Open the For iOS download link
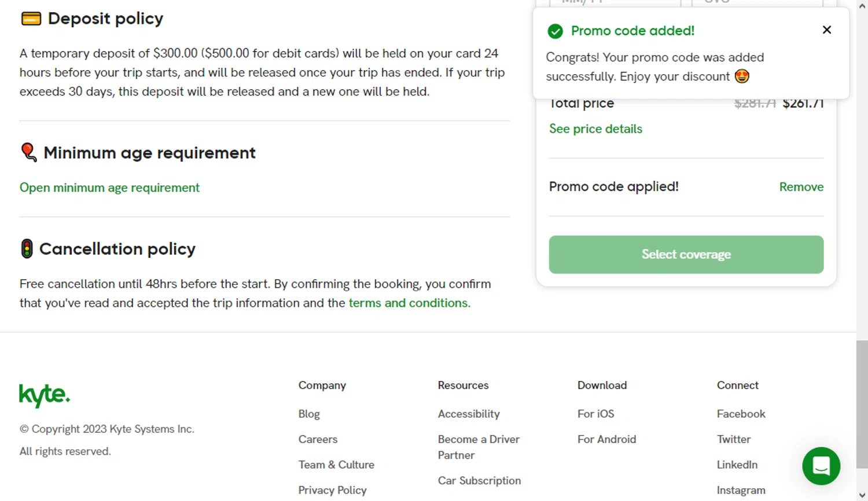This screenshot has width=868, height=501. [595, 414]
